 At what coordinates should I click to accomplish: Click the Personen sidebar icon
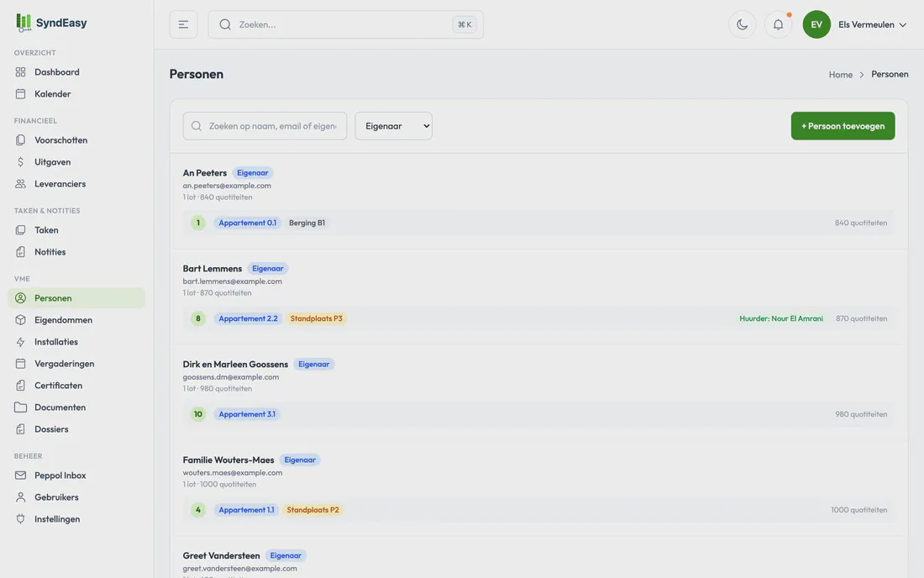point(21,298)
